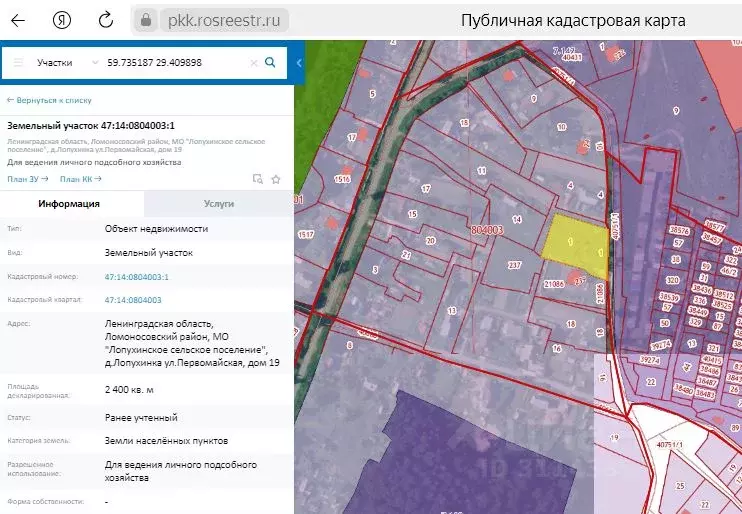Click the padlock site security icon
The image size is (742, 514).
(146, 20)
